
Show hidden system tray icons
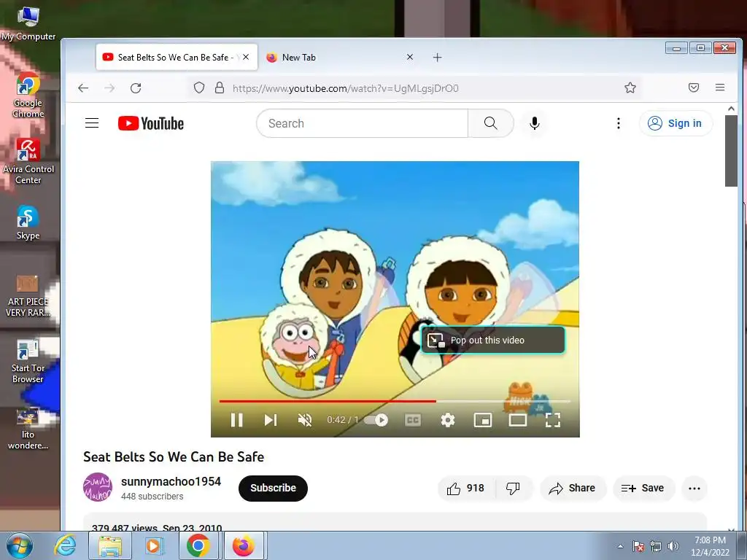[620, 546]
